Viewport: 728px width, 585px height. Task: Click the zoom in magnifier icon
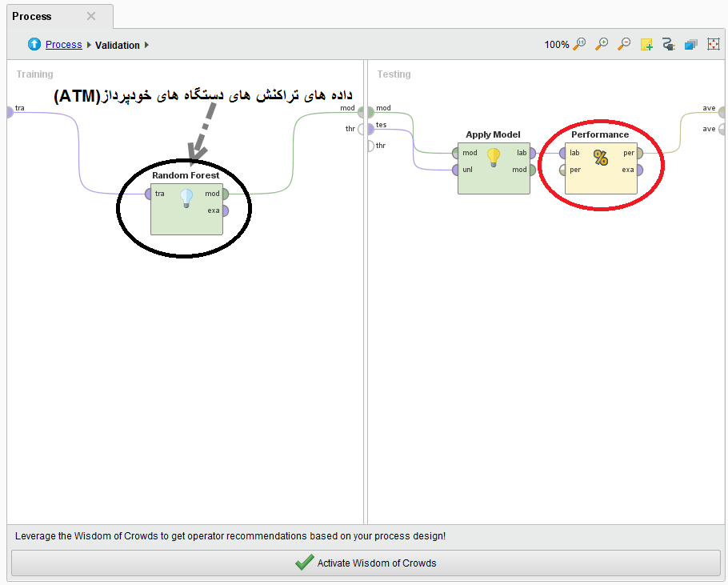(x=602, y=44)
